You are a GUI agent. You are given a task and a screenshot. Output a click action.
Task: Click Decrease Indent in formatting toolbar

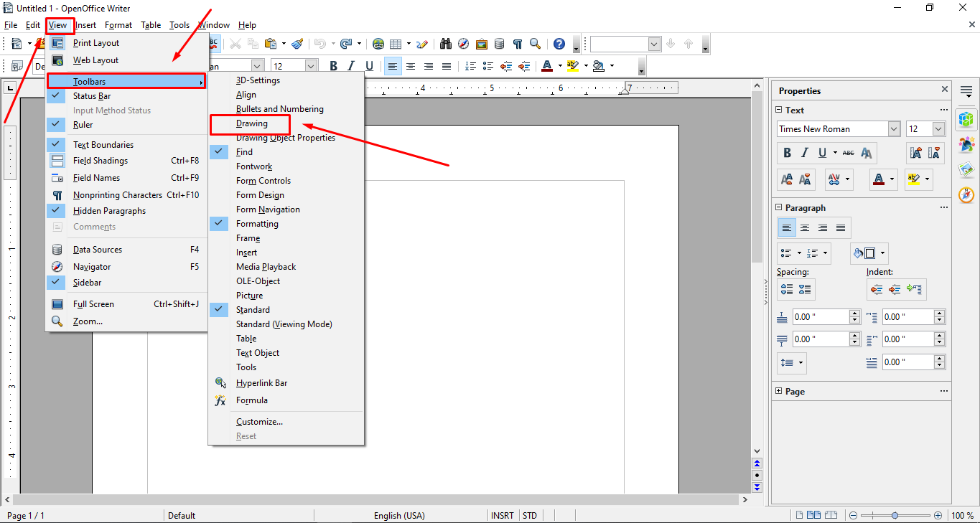(x=506, y=66)
